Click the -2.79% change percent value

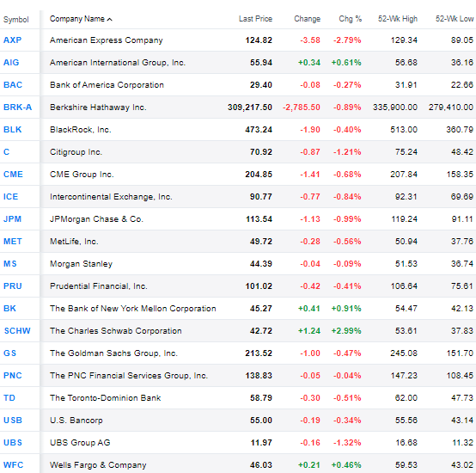point(347,40)
